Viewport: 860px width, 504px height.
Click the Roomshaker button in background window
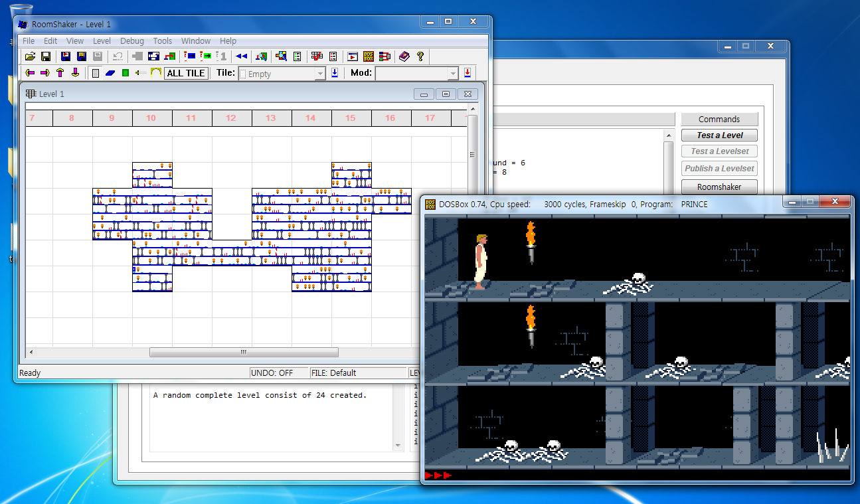pyautogui.click(x=719, y=187)
